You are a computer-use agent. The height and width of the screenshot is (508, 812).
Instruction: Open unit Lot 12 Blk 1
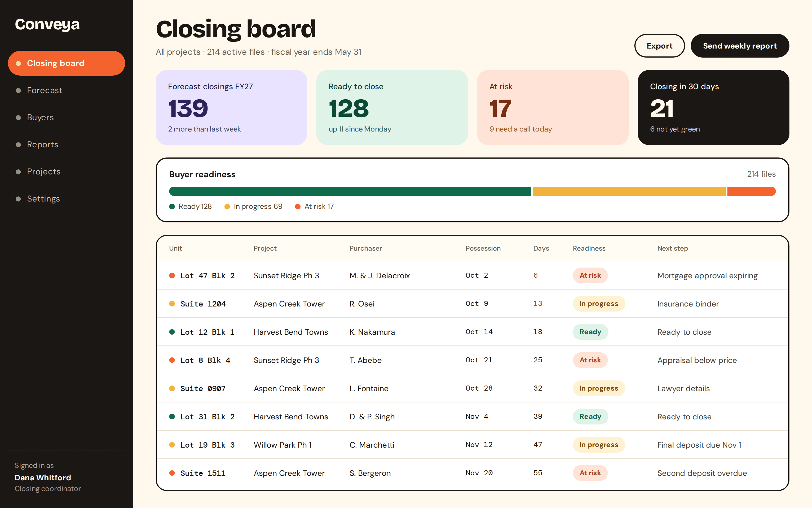click(x=207, y=332)
